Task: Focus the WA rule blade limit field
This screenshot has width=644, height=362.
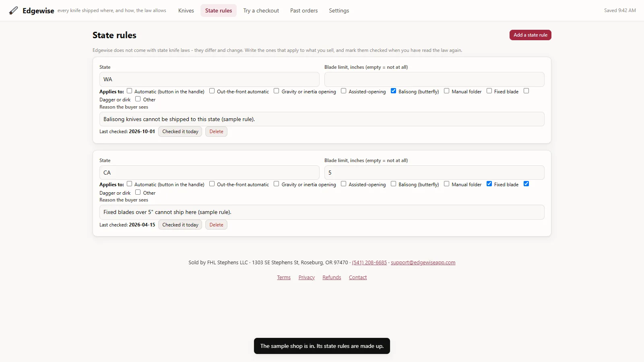Action: pos(434,79)
